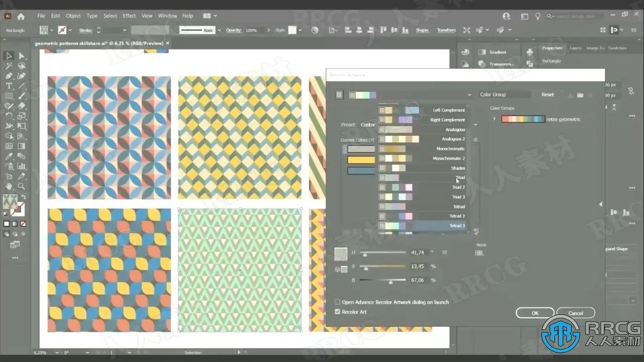This screenshot has height=362, width=644.
Task: Click the Transform link in control bar
Action: pos(446,30)
